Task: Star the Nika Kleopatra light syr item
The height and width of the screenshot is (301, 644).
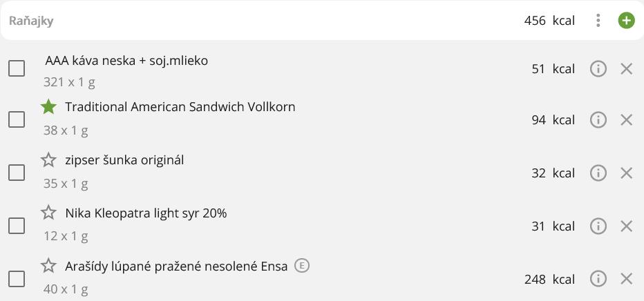Action: coord(48,213)
